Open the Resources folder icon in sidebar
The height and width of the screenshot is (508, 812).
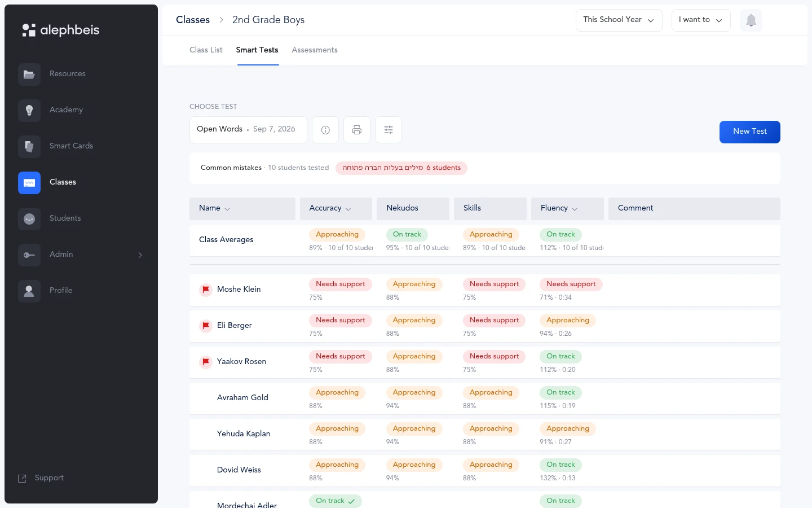coord(29,75)
